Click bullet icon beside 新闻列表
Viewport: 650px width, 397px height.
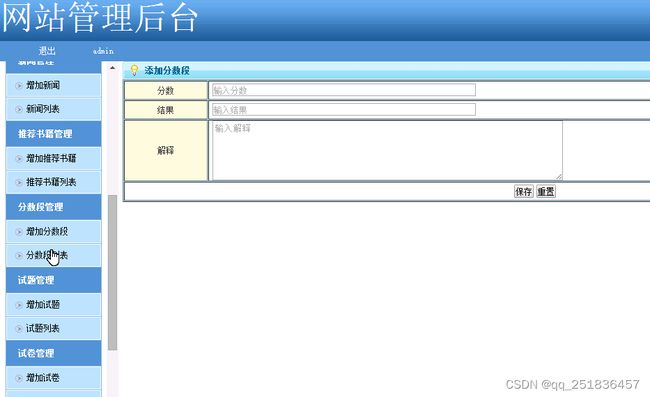coord(19,109)
